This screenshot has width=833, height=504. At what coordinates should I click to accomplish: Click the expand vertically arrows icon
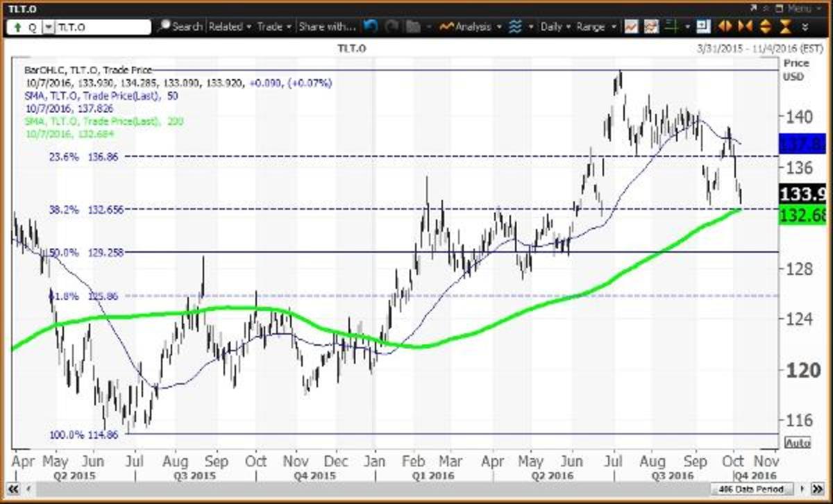[766, 26]
